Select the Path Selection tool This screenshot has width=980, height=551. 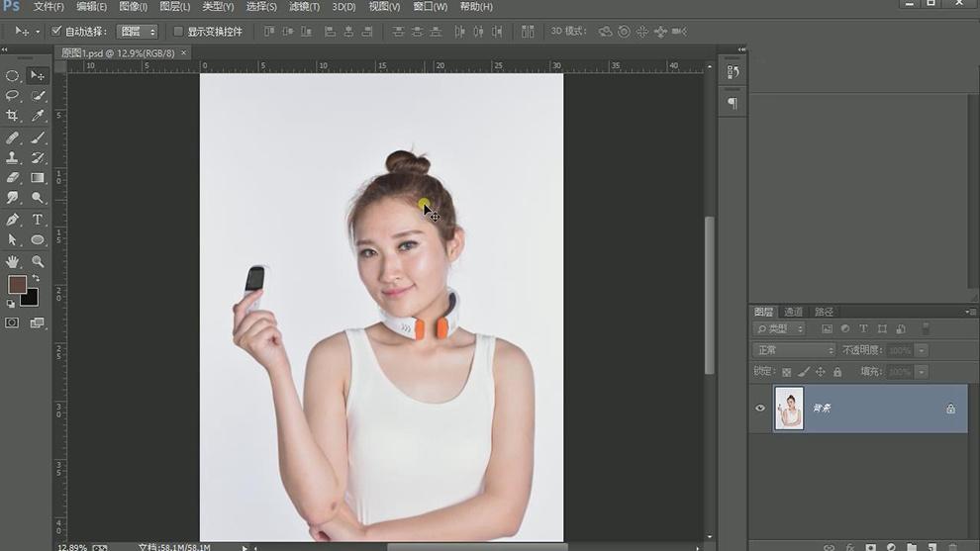point(12,240)
